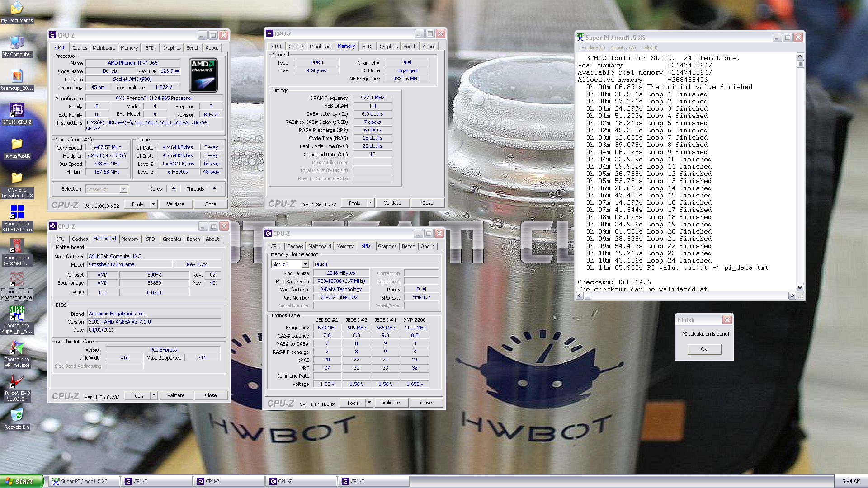Open OCX SPI Tweaker 1.0.8 folder
The image size is (868, 488).
tap(17, 185)
